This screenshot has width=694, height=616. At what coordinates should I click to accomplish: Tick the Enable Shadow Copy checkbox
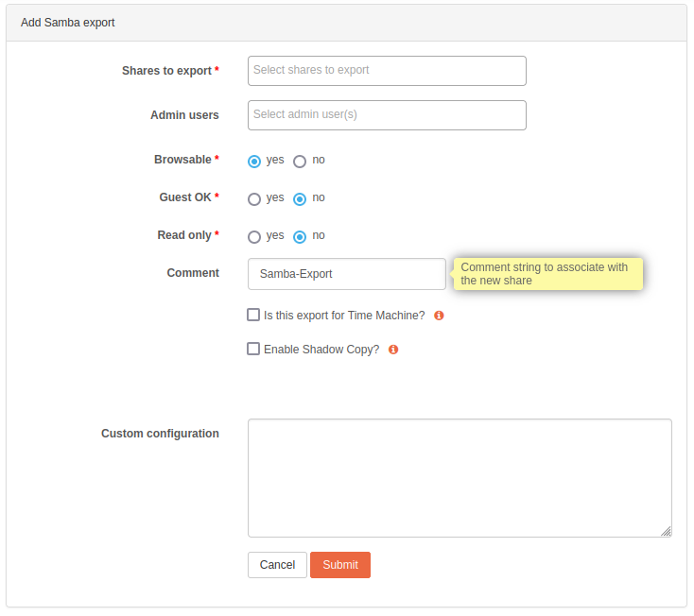253,349
